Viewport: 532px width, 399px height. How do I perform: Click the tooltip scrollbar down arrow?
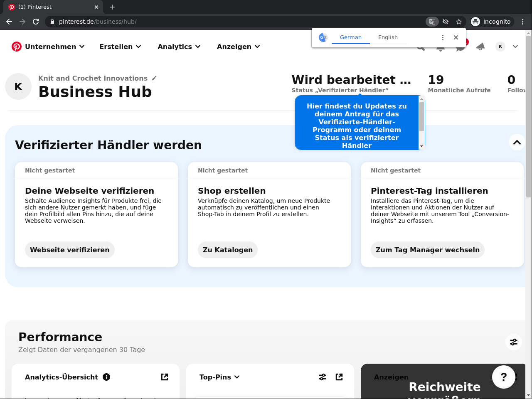(421, 146)
